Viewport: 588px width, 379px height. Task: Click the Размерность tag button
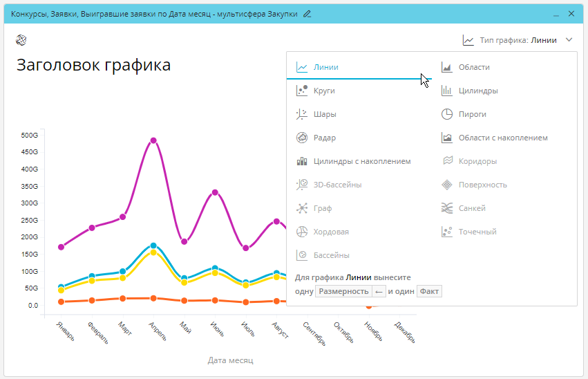(343, 291)
